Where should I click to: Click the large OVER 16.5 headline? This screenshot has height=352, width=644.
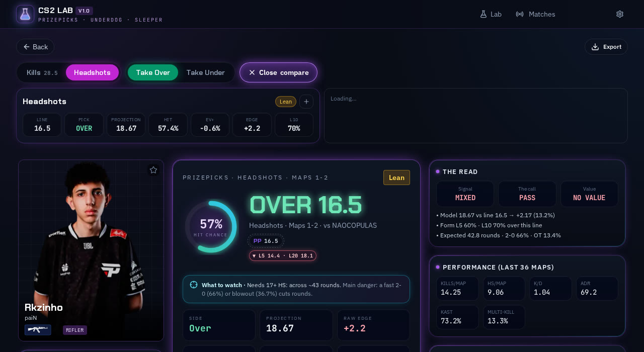[305, 205]
